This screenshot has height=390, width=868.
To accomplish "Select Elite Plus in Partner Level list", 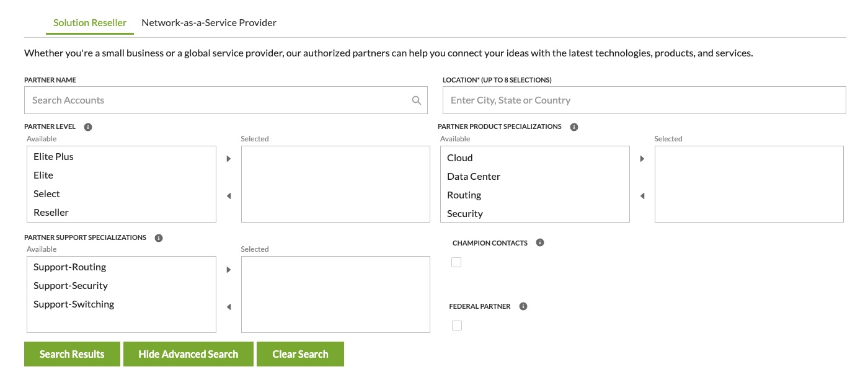I will pyautogui.click(x=54, y=157).
